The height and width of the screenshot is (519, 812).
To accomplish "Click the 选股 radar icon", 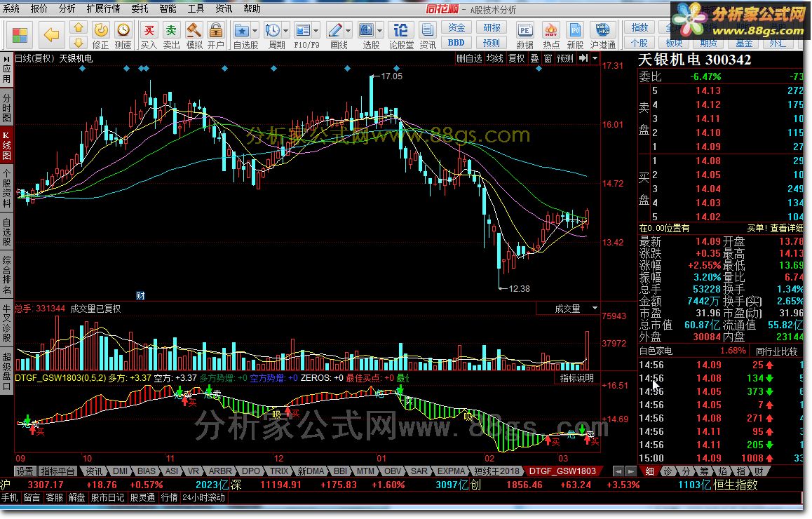I will [x=366, y=30].
